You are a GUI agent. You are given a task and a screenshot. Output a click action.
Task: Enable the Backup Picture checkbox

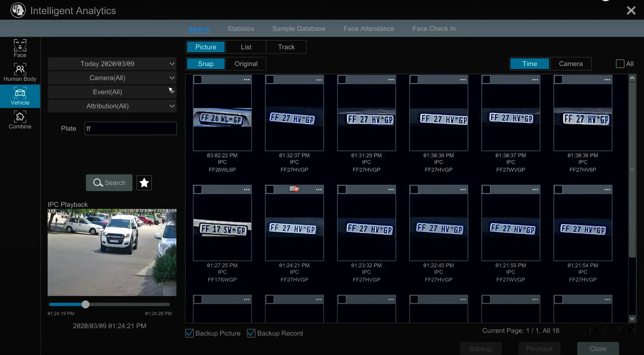click(189, 333)
